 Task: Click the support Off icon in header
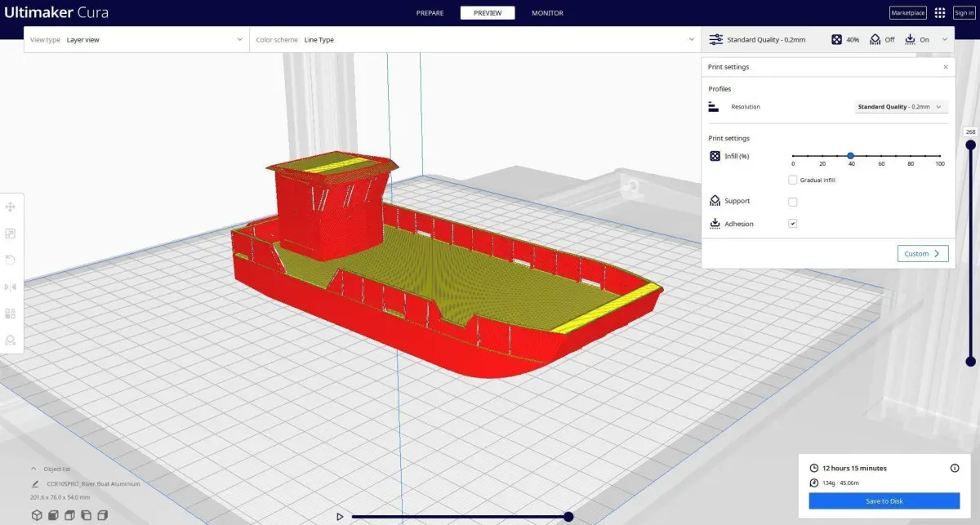point(875,39)
